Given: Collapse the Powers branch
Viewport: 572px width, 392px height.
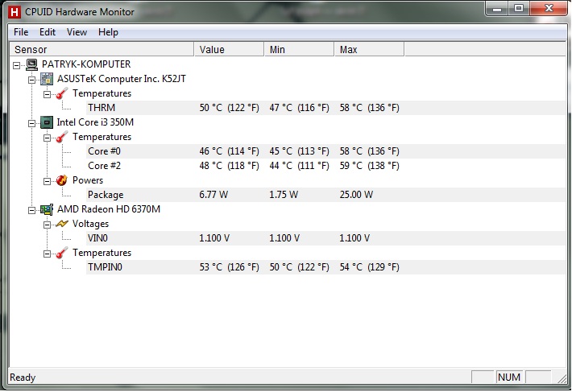Looking at the screenshot, I should [47, 181].
